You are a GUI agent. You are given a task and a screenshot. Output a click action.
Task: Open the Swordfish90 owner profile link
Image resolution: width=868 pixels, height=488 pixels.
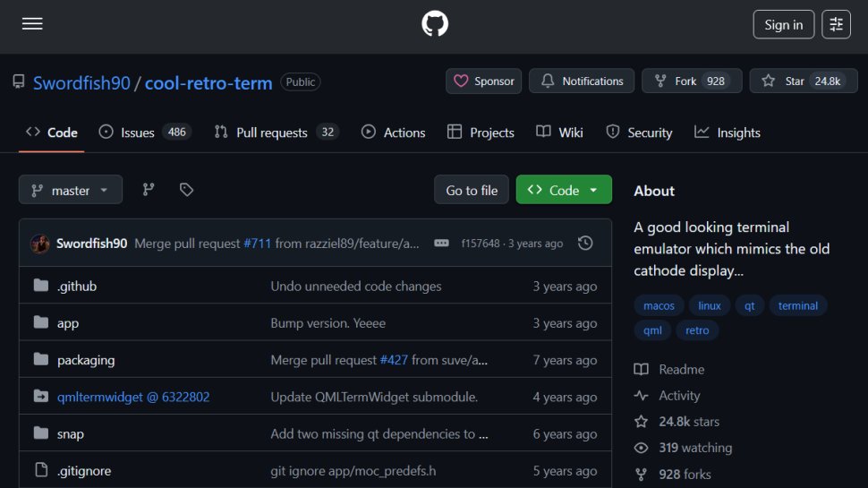click(x=81, y=82)
